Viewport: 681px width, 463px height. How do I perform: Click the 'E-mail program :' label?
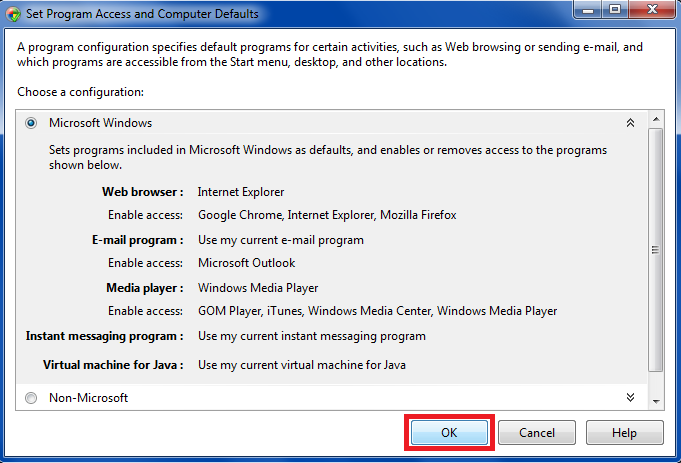pyautogui.click(x=138, y=240)
